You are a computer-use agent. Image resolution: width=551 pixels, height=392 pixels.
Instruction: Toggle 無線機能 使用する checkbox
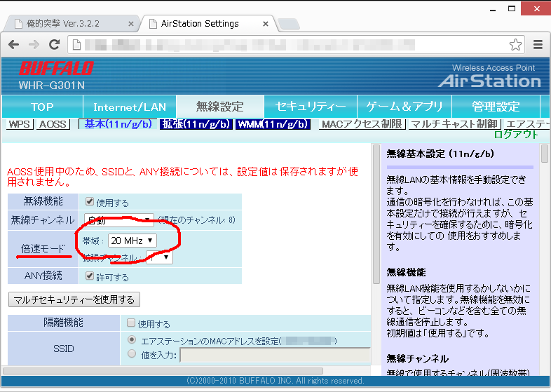click(x=90, y=201)
